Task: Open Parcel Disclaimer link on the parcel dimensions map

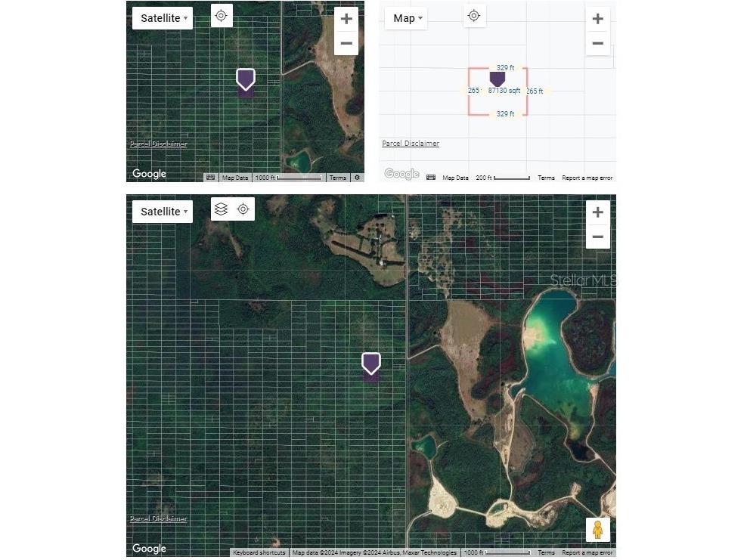Action: click(x=411, y=144)
